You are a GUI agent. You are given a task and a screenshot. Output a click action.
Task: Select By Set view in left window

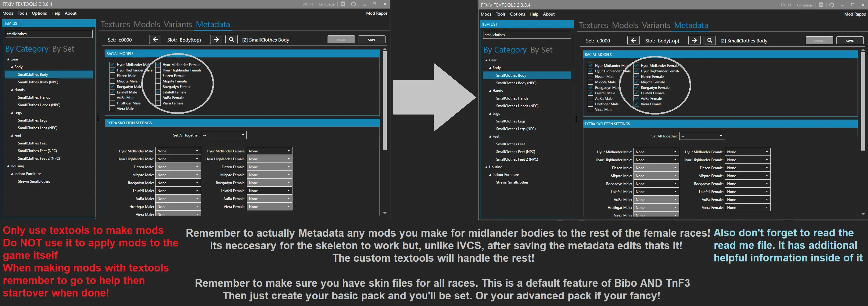[x=63, y=49]
